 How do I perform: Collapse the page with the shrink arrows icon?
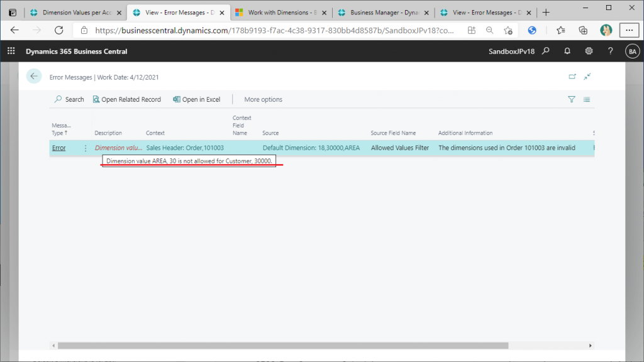click(587, 76)
